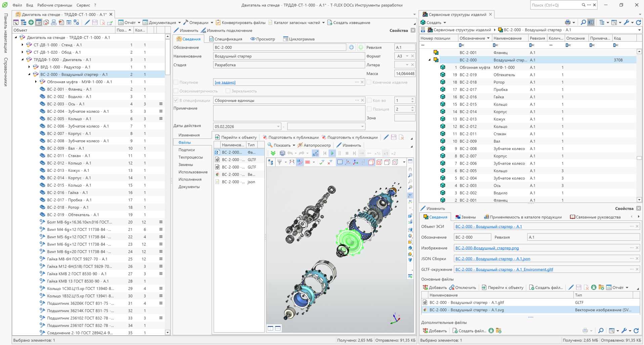The width and height of the screenshot is (644, 345).
Task: Open the Даты действия 05.02.2026 date dropdown
Action: point(278,127)
